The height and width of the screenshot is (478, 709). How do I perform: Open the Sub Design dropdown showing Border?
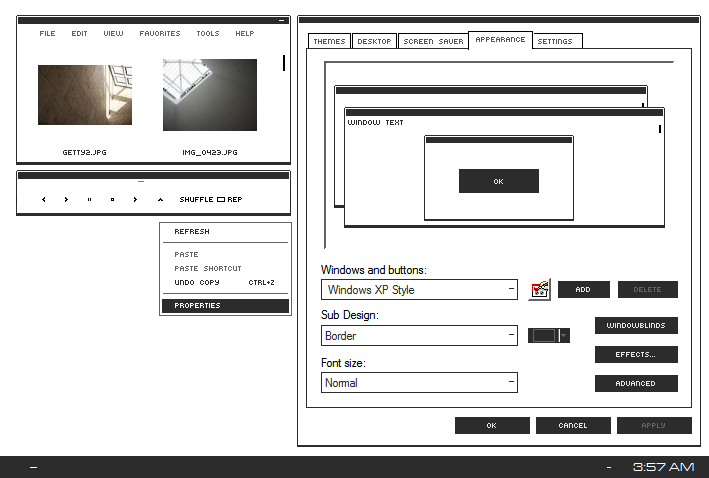(419, 336)
